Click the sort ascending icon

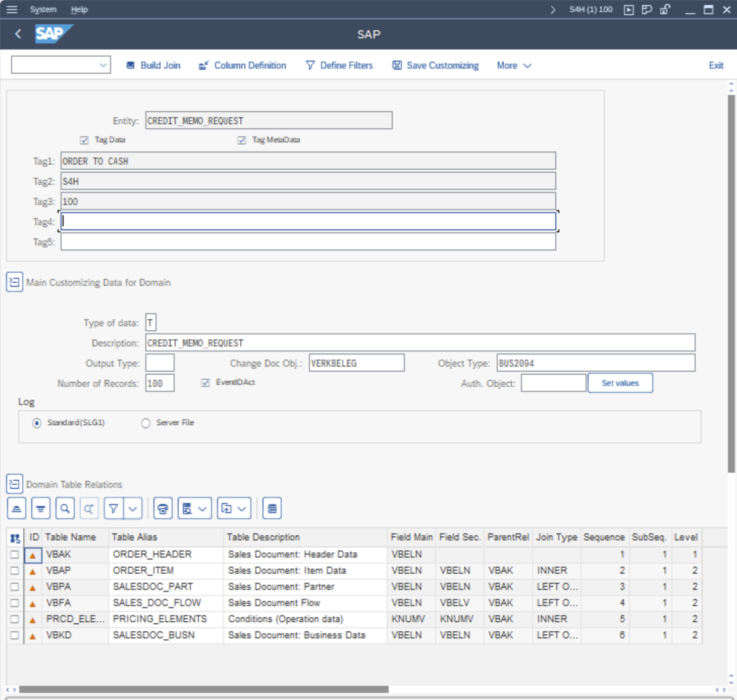point(17,509)
